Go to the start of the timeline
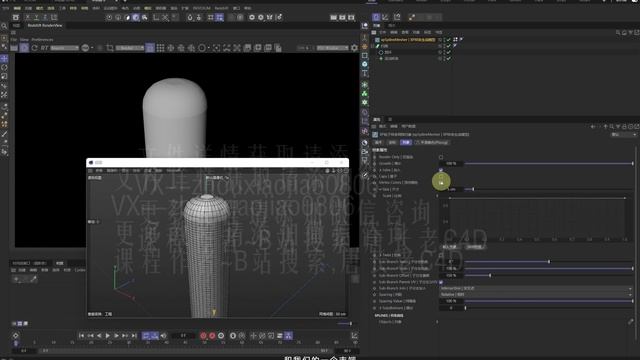This screenshot has height=360, width=640. 81,336
